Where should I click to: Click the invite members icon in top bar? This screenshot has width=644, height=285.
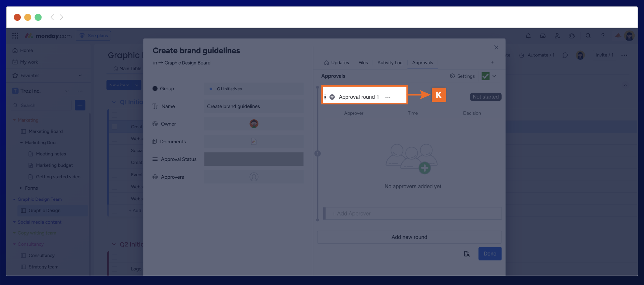coord(557,36)
